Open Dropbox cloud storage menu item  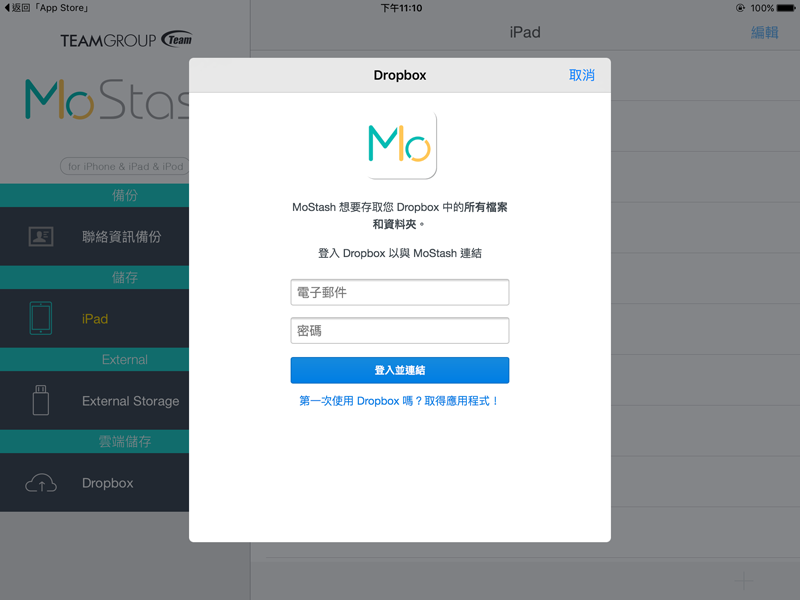[94, 483]
